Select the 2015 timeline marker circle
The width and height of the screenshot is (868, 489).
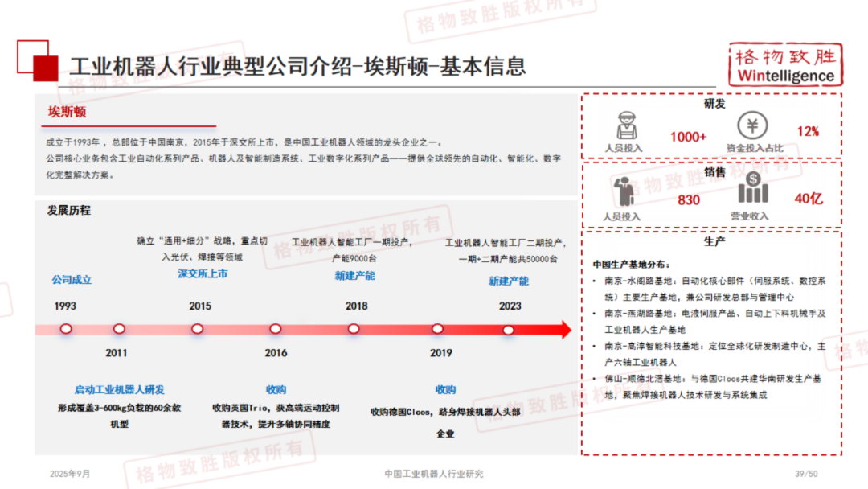(x=197, y=329)
